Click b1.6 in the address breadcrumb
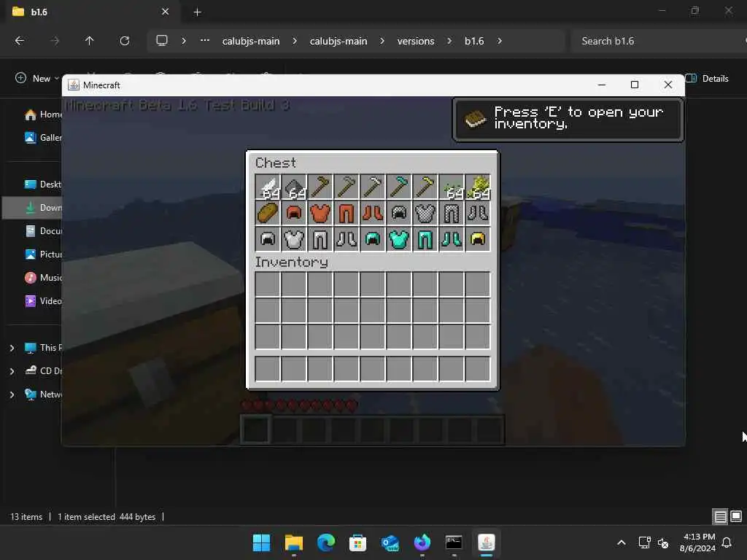Screen dimensions: 747x560 [x=474, y=41]
